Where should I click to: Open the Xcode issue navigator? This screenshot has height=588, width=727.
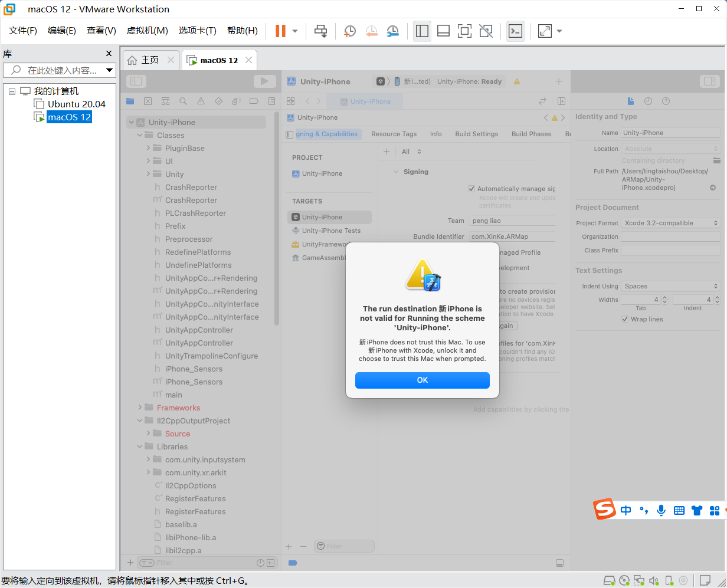[201, 101]
